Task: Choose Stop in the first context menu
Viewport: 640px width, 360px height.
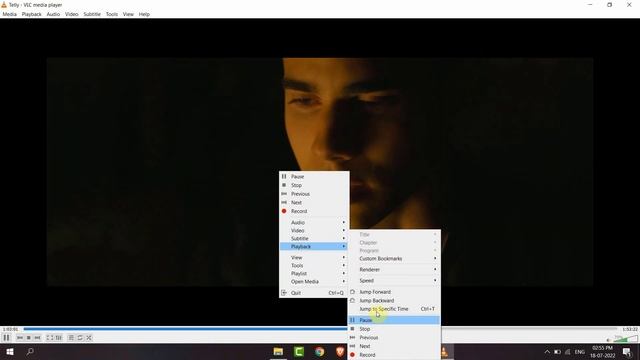Action: point(314,185)
